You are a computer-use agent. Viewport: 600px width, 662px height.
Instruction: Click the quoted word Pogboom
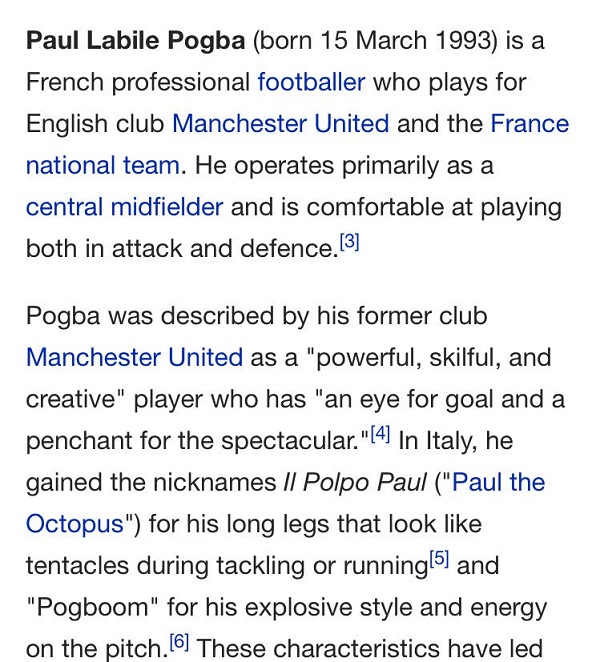pyautogui.click(x=92, y=608)
